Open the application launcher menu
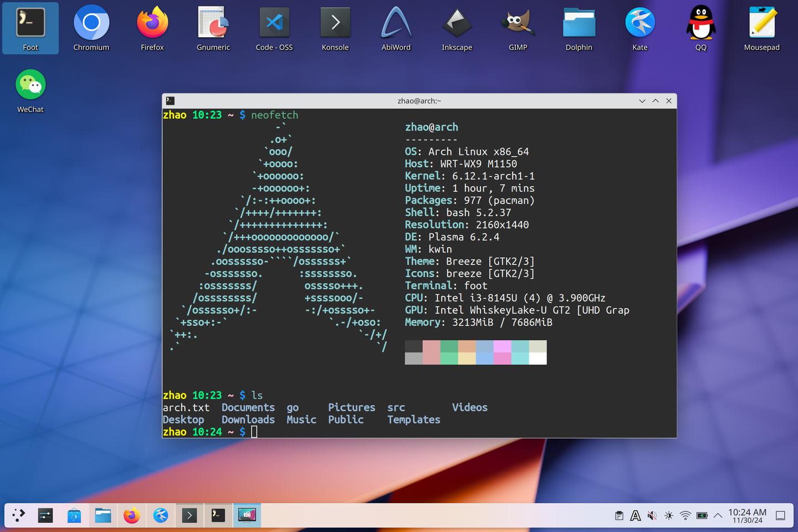The width and height of the screenshot is (798, 532). 18,515
